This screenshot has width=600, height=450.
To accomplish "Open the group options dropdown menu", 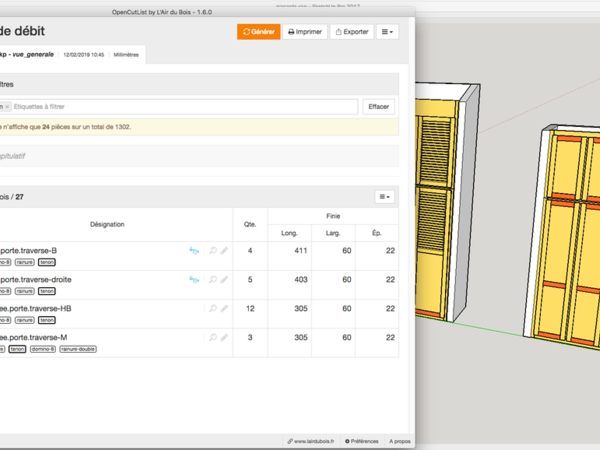I will click(385, 197).
